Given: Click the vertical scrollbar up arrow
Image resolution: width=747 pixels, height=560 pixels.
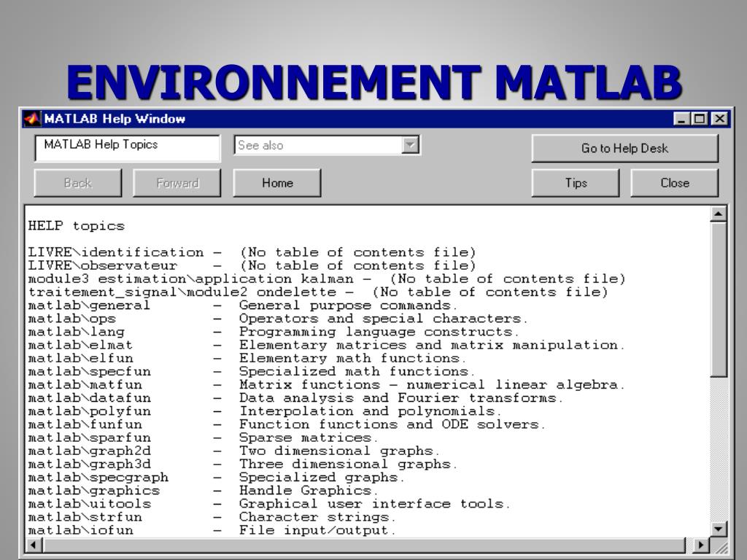Looking at the screenshot, I should (718, 214).
